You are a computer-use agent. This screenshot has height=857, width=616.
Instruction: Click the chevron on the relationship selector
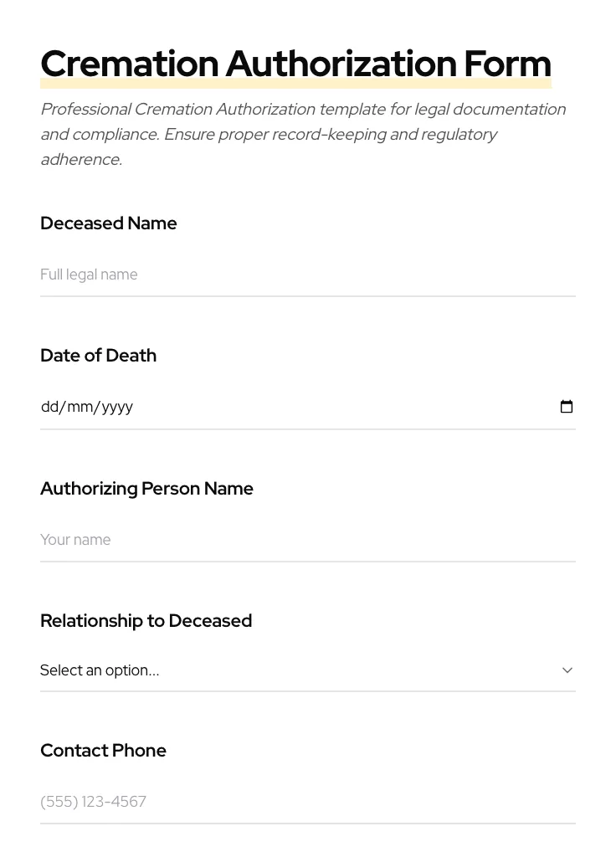[x=567, y=670]
